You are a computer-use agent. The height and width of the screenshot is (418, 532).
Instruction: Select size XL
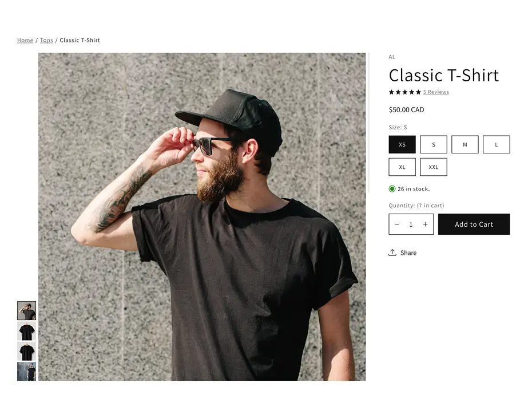point(402,167)
